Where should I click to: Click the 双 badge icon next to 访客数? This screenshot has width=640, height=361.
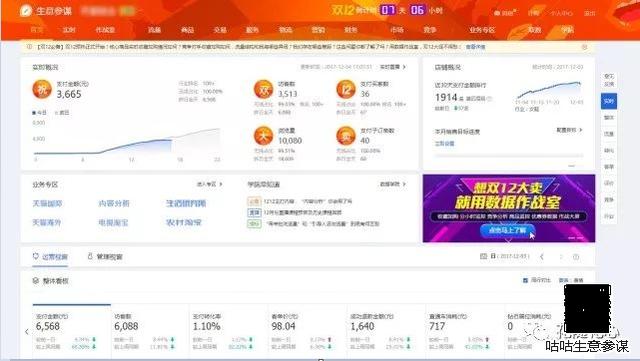coord(263,89)
